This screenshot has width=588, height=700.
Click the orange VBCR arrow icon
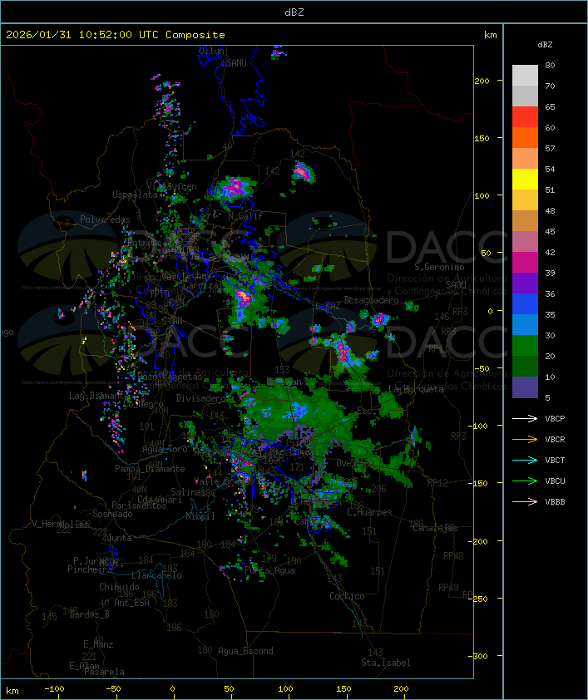coord(525,439)
